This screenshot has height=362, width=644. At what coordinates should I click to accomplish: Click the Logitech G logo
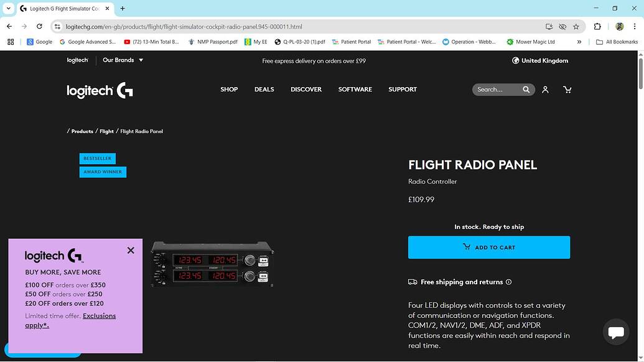point(99,90)
